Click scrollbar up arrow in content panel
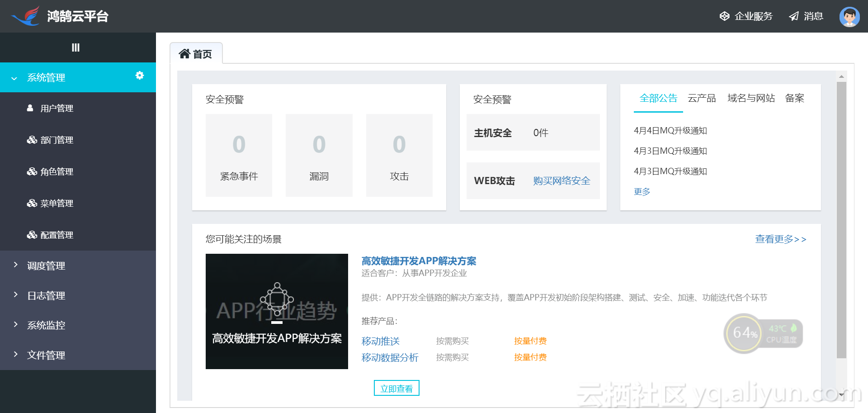This screenshot has width=868, height=413. click(x=841, y=76)
